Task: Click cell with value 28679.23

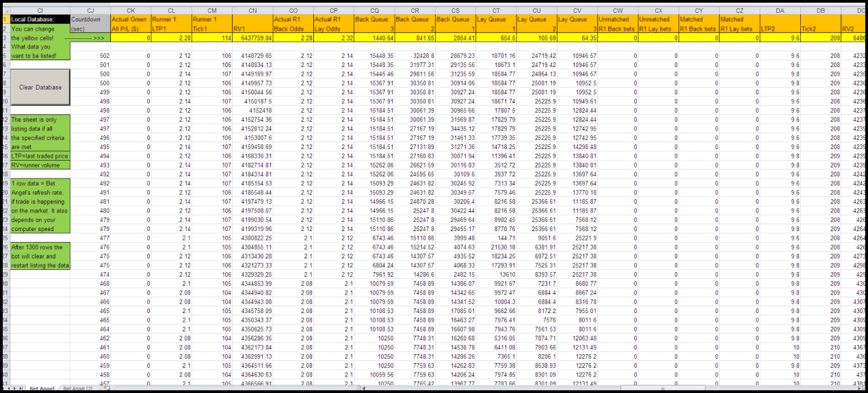Action: point(455,55)
